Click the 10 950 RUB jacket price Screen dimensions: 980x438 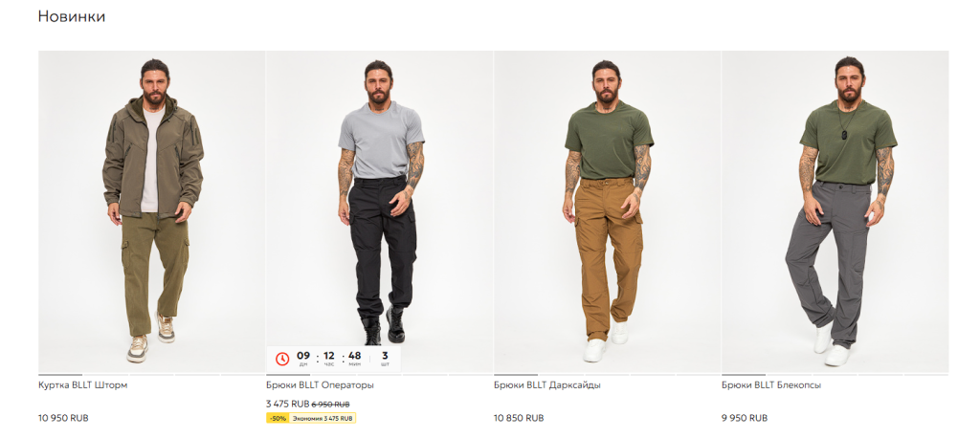pyautogui.click(x=63, y=418)
